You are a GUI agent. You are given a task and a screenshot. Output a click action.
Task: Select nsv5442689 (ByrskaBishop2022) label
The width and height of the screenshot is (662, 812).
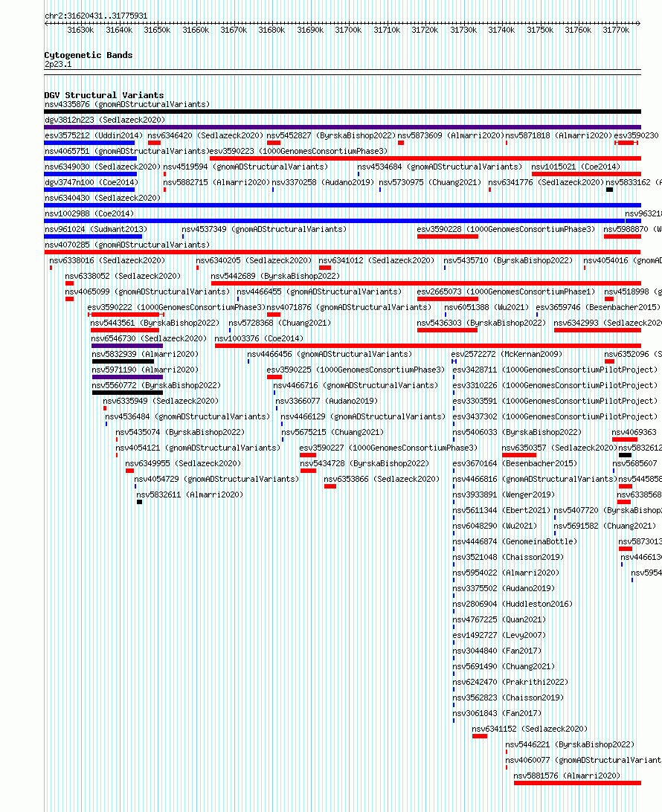(x=275, y=276)
